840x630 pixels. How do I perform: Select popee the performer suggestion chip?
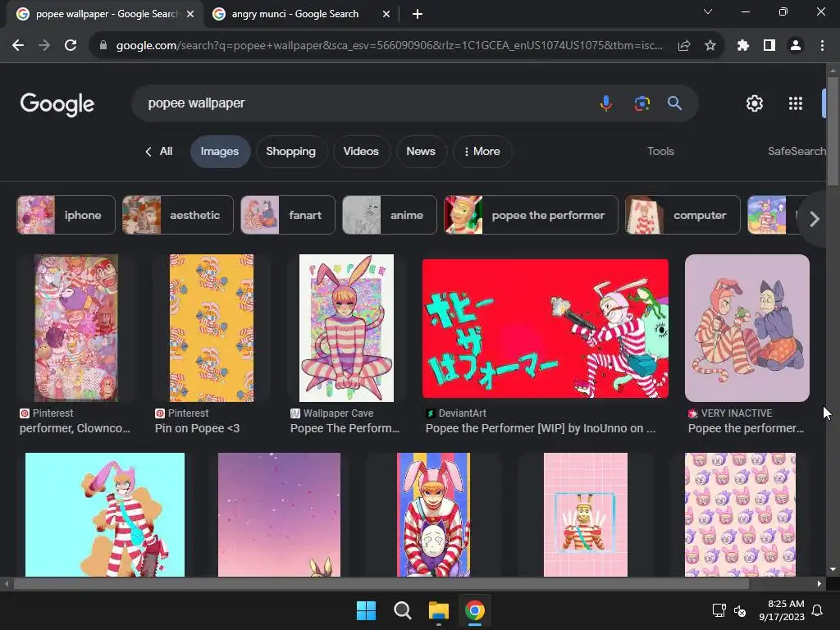[531, 216]
